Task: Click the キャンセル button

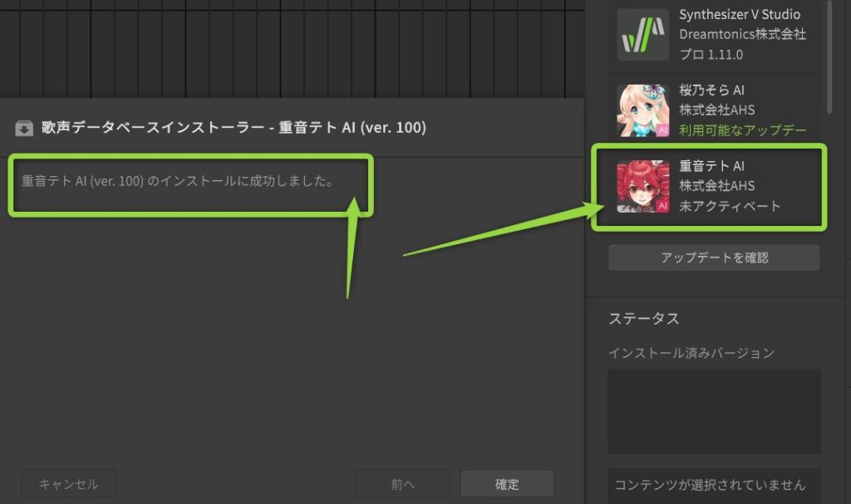Action: (68, 483)
